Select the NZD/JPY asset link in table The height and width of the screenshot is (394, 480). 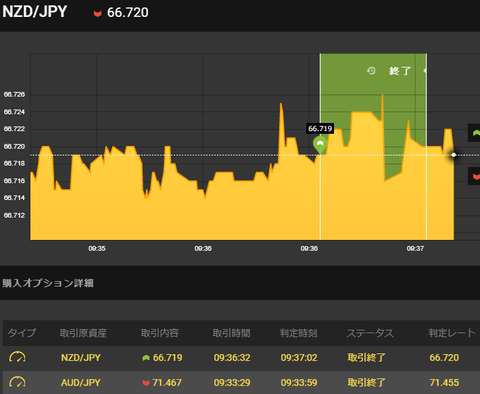pos(81,358)
